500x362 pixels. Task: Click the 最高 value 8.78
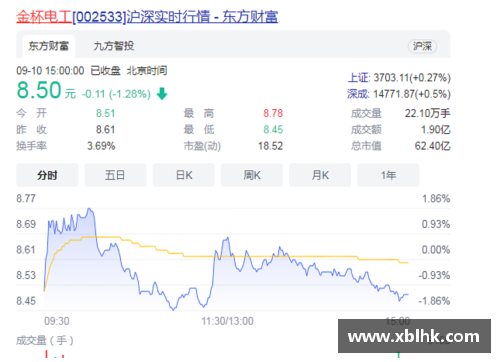[273, 113]
